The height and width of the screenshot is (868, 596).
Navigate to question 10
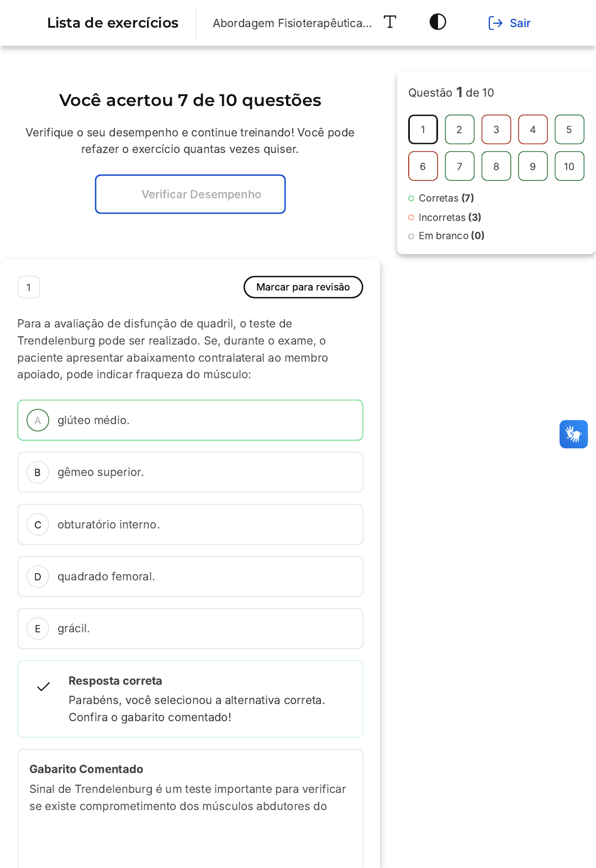pyautogui.click(x=569, y=166)
